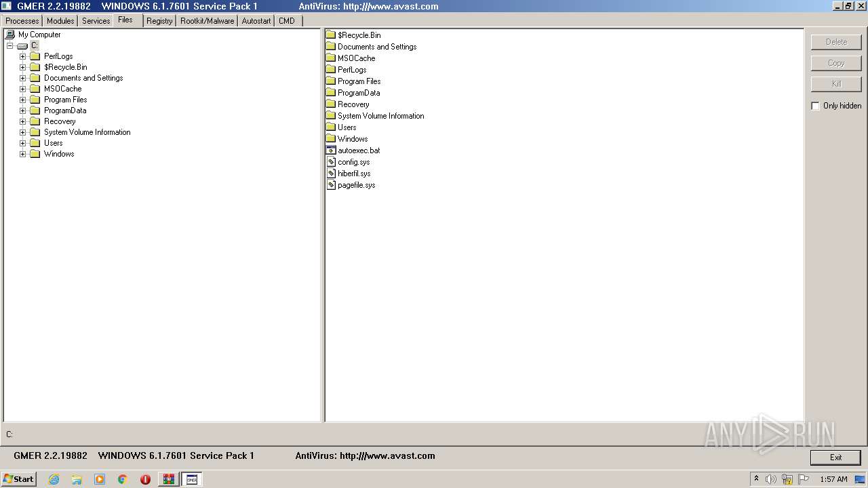This screenshot has height=488, width=868.
Task: Expand the $Recycle.Bin tree node
Action: [x=22, y=67]
